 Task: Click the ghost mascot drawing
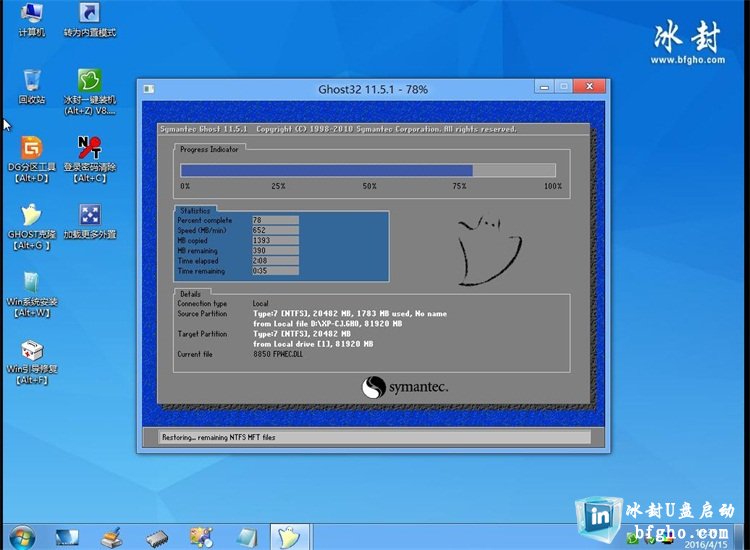pos(489,251)
